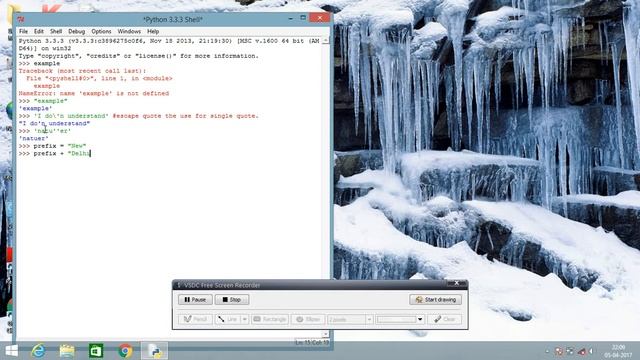Click the Clear drawing button
This screenshot has width=640, height=360.
(444, 319)
